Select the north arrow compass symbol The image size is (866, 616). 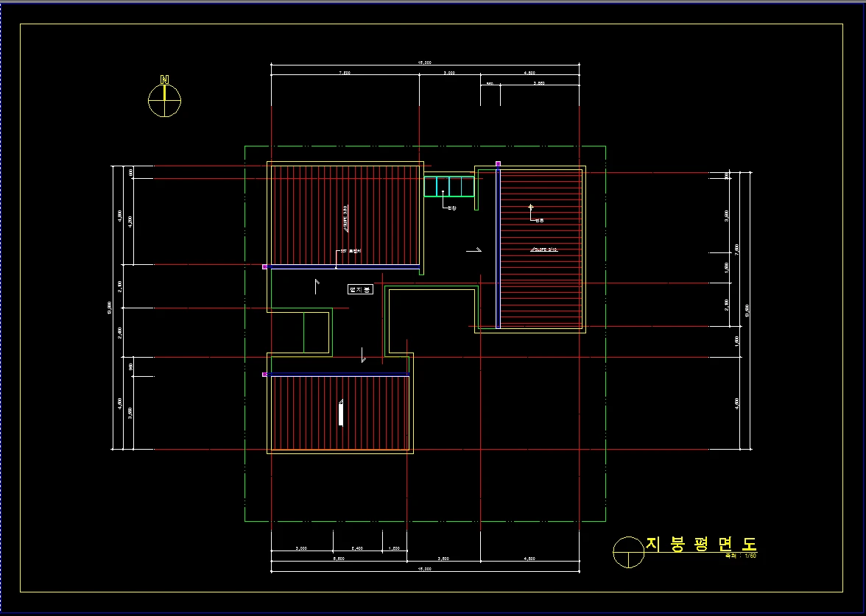pos(164,100)
